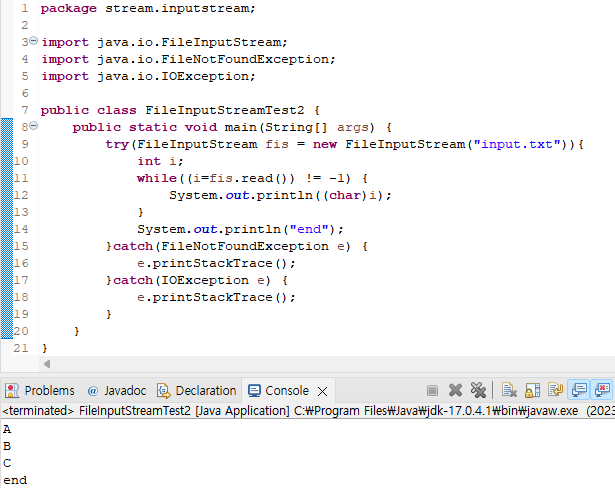Click catch(IOException e) text
Screen dimensions: 615x488
coord(192,280)
